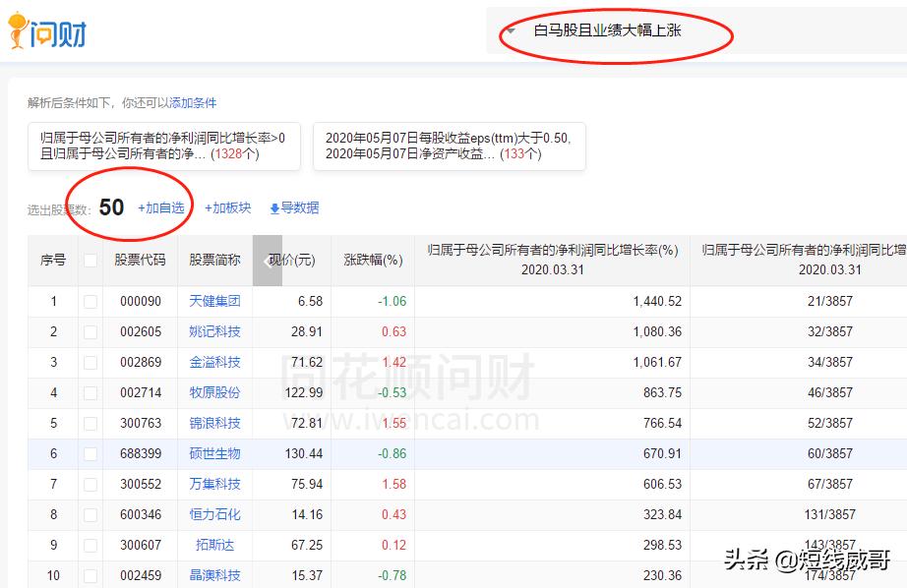Click the +加板块 button
907x588 pixels.
227,207
